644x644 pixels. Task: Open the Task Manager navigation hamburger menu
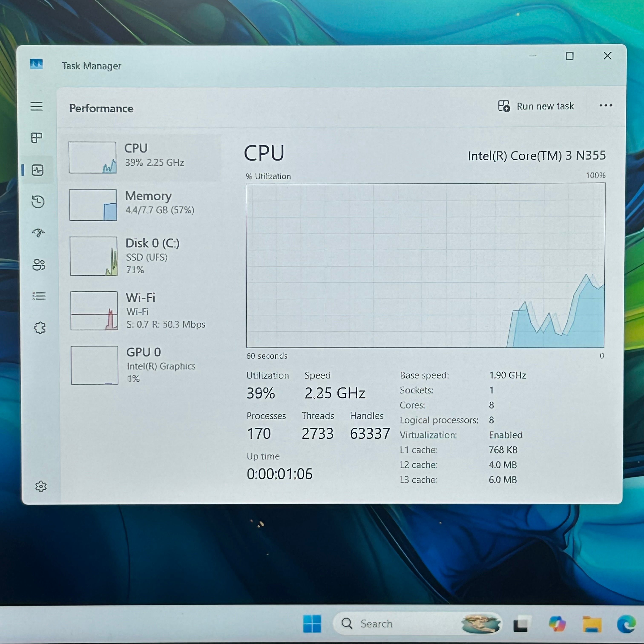pos(37,106)
